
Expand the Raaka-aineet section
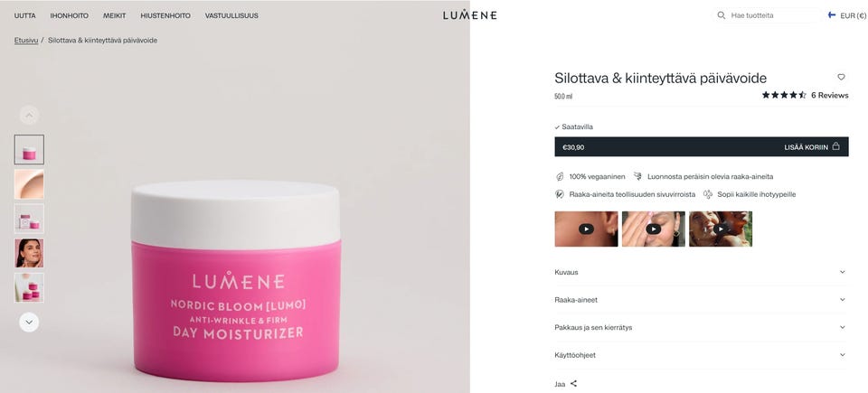coord(701,300)
